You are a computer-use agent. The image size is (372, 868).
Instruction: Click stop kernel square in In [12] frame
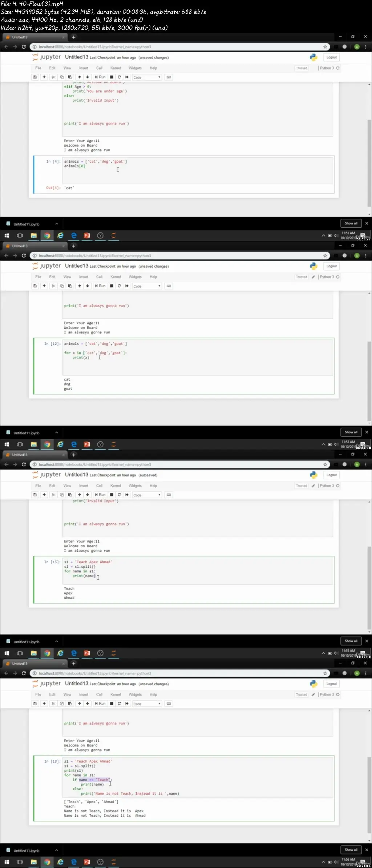click(x=112, y=286)
